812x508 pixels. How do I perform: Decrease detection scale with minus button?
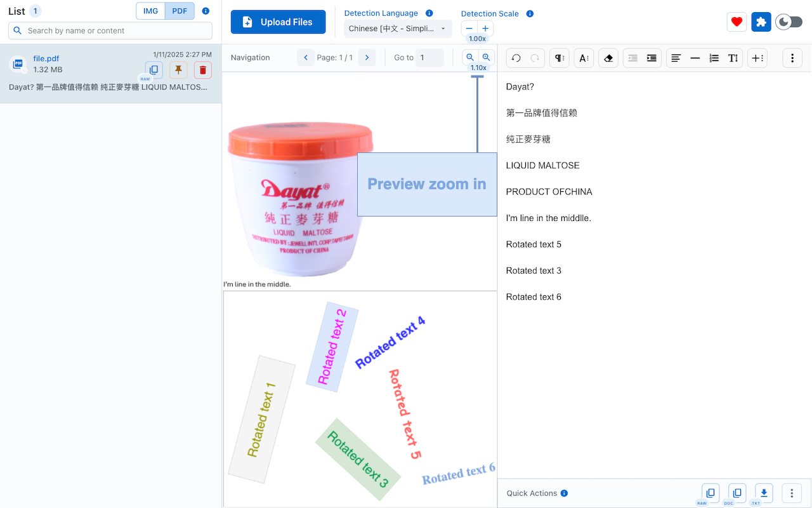[469, 29]
